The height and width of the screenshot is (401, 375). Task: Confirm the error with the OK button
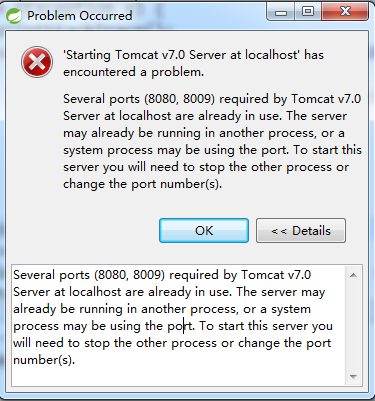204,230
